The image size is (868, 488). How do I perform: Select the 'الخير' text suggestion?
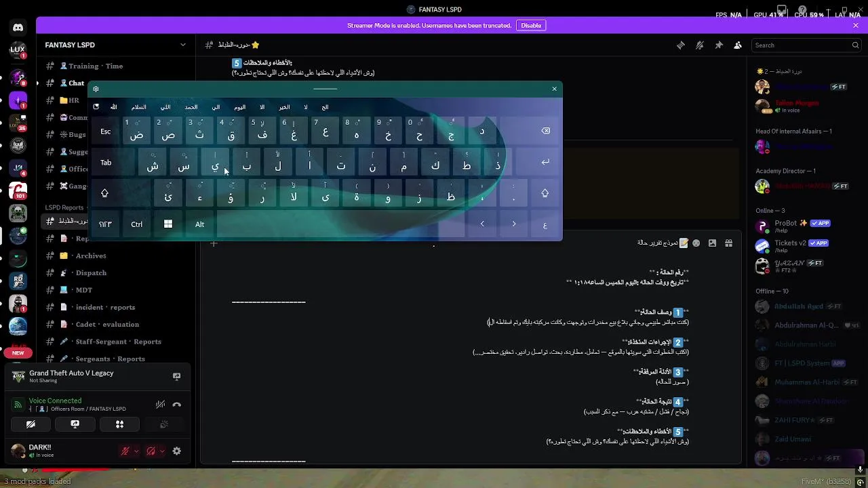284,107
